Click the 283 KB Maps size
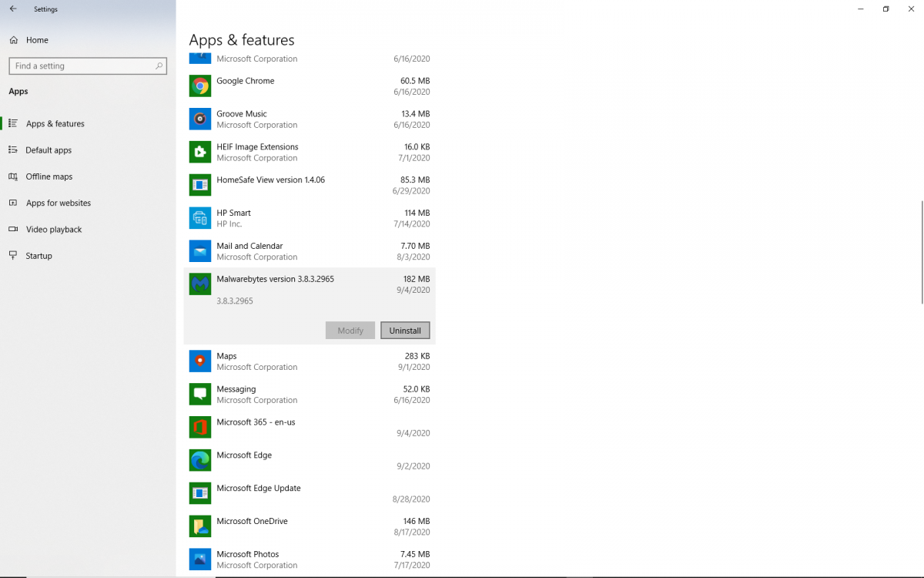This screenshot has height=578, width=924. click(417, 357)
